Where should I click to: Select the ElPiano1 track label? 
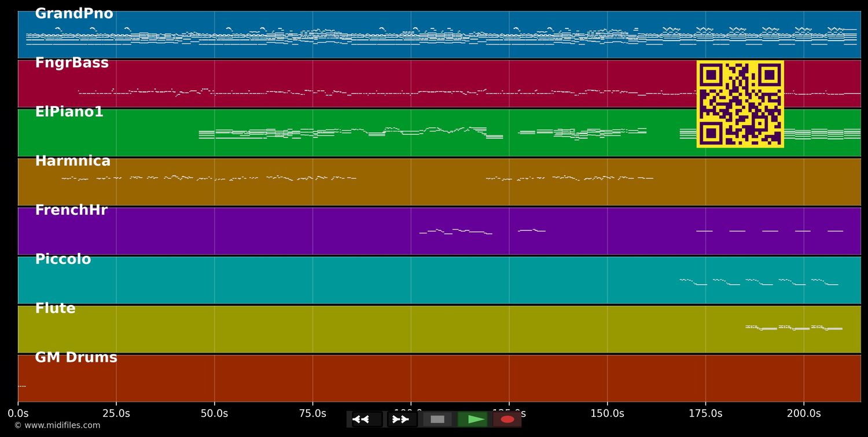pos(69,112)
